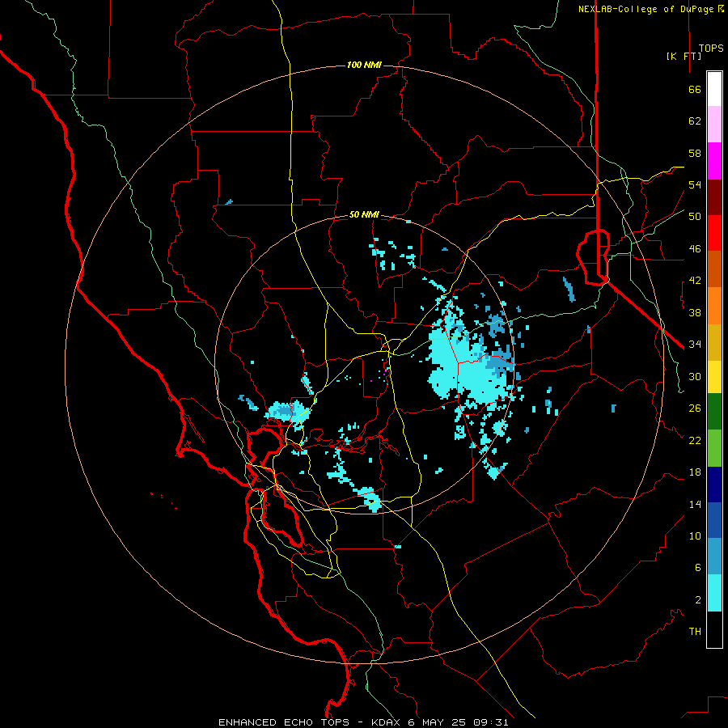Click the '42' legend scale value
The width and height of the screenshot is (728, 728).
[695, 281]
